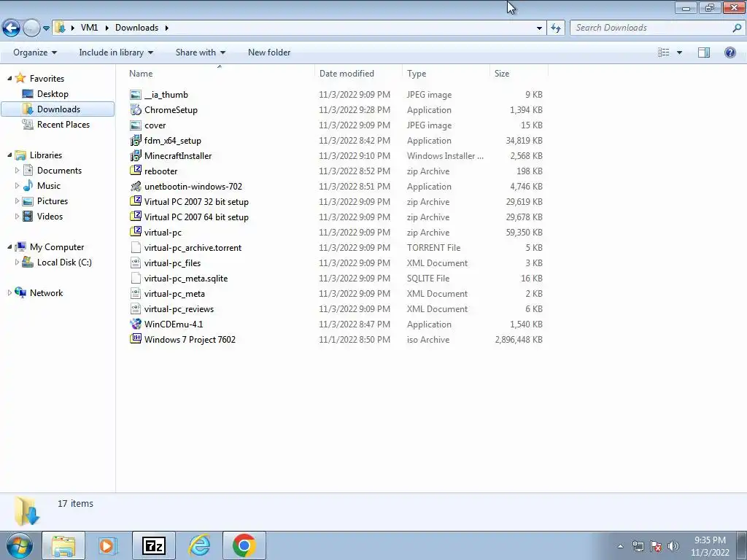The height and width of the screenshot is (560, 747).
Task: Click the Forward navigation arrow button
Action: [31, 28]
